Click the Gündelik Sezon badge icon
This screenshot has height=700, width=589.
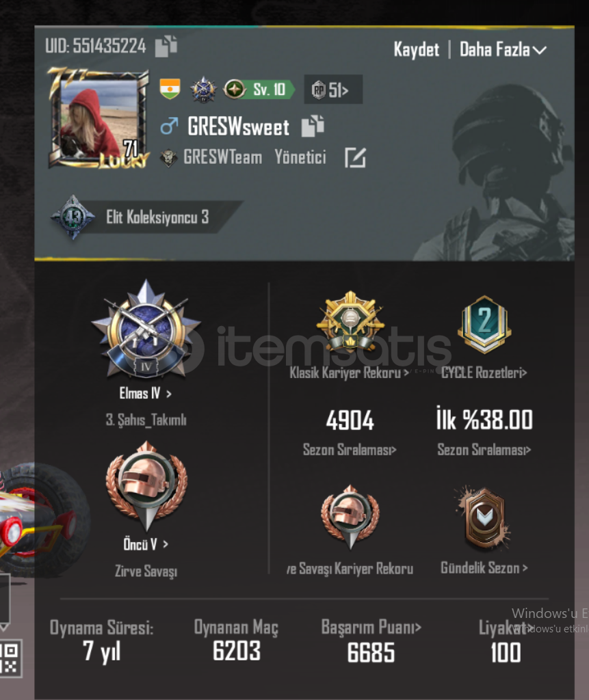(x=484, y=518)
